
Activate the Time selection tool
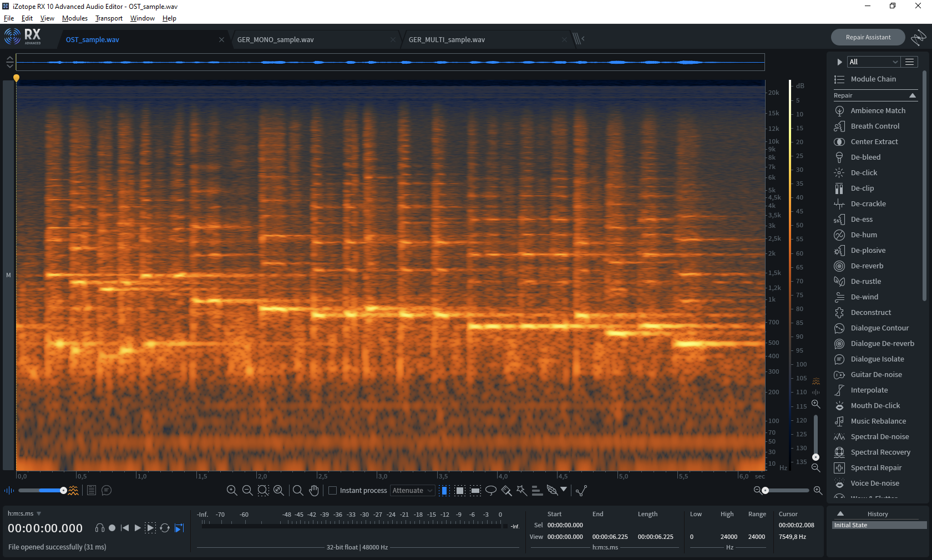444,490
